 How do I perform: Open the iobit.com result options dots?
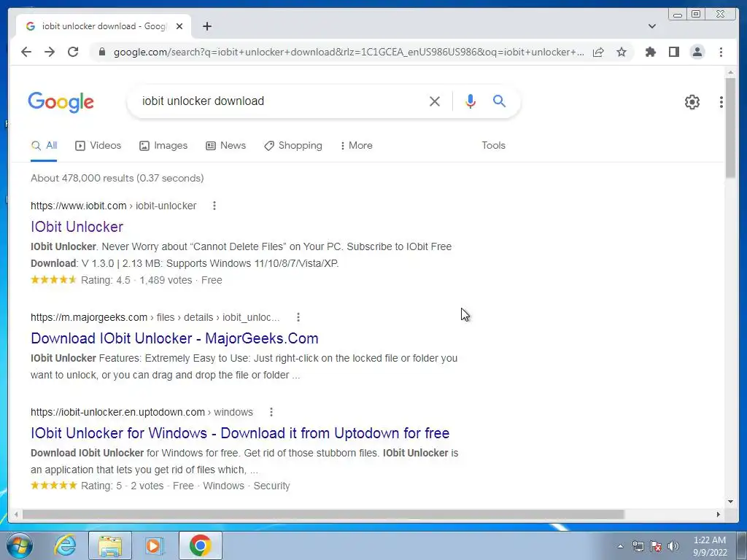pyautogui.click(x=214, y=206)
